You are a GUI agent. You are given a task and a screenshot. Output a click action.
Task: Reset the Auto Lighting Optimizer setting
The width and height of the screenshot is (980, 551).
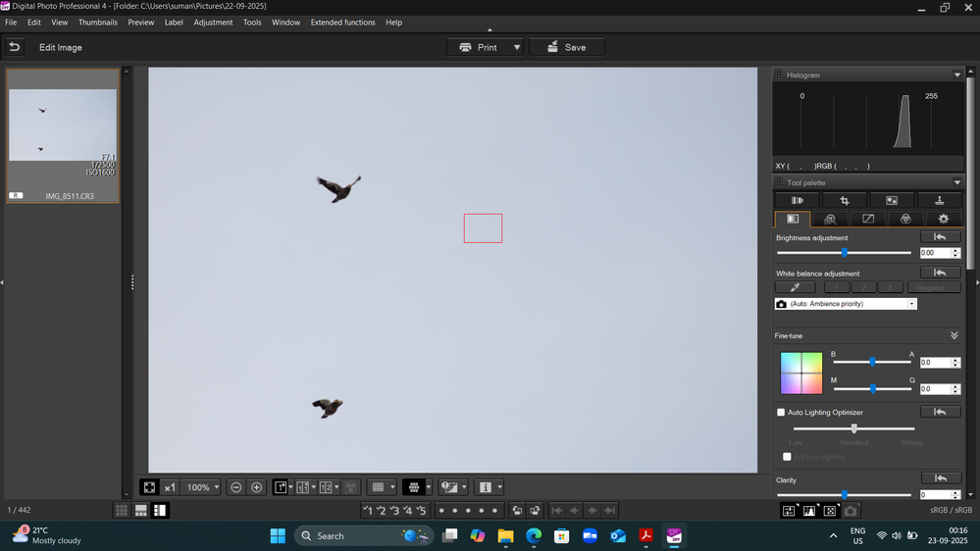[940, 412]
